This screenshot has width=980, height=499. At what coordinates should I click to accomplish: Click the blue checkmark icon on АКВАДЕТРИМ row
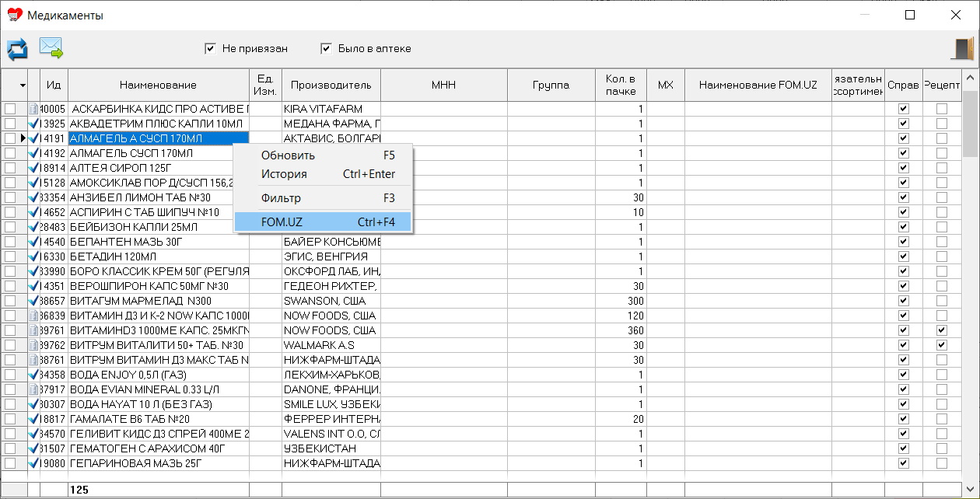click(x=33, y=124)
